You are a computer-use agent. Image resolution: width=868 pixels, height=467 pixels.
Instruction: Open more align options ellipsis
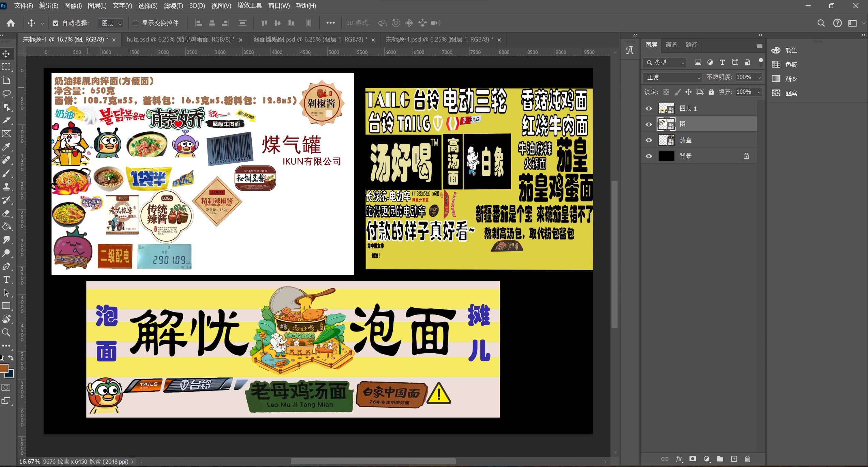[x=330, y=23]
